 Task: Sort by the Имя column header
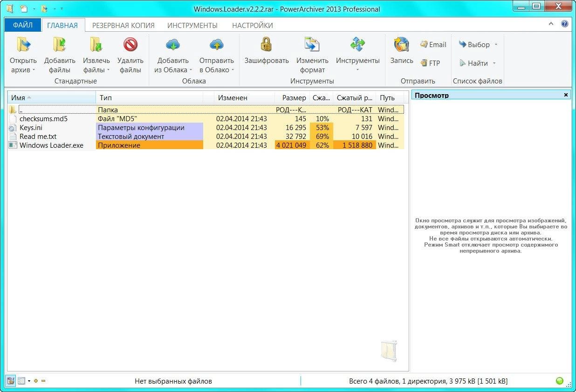52,98
